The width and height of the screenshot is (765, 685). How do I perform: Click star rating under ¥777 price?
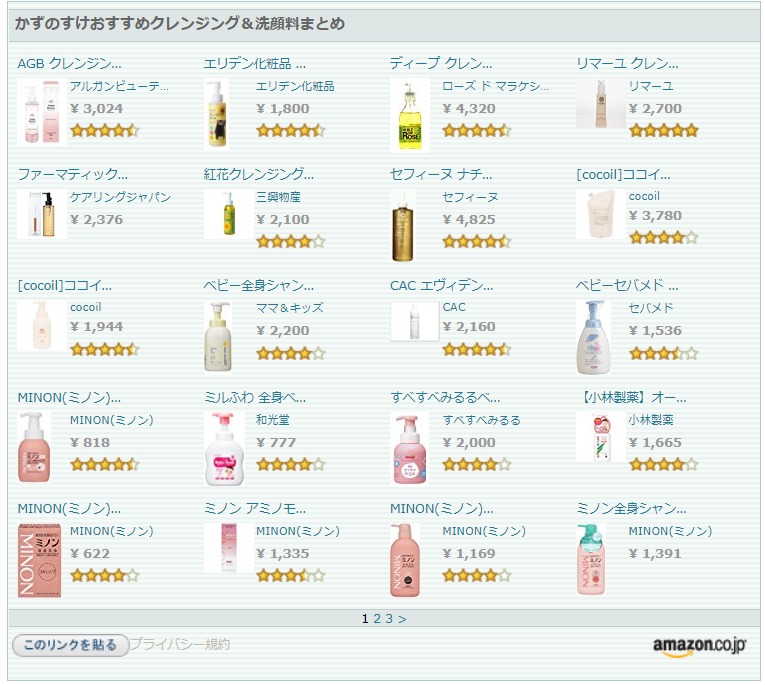pyautogui.click(x=291, y=464)
